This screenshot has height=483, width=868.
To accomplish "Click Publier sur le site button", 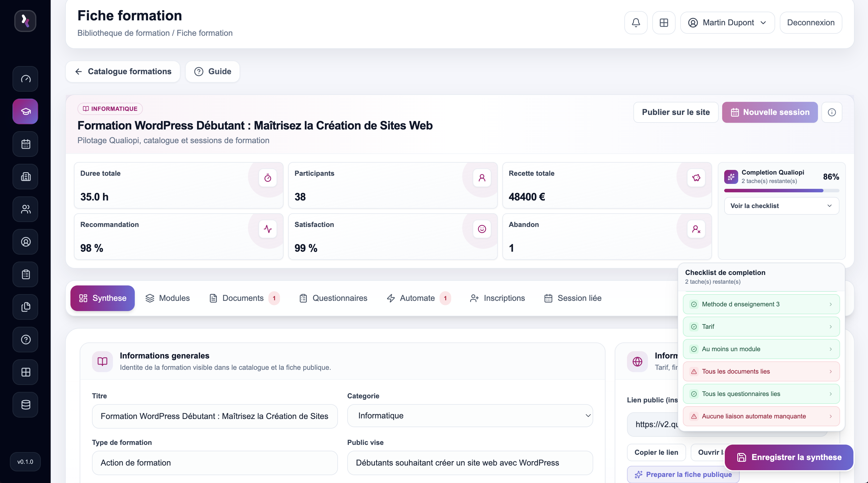I will 676,112.
